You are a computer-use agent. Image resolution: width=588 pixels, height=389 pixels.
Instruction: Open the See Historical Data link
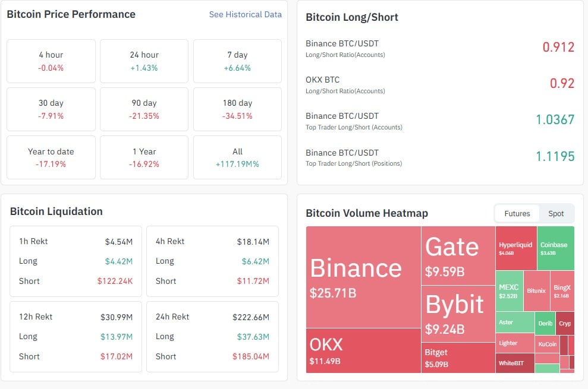tap(245, 14)
